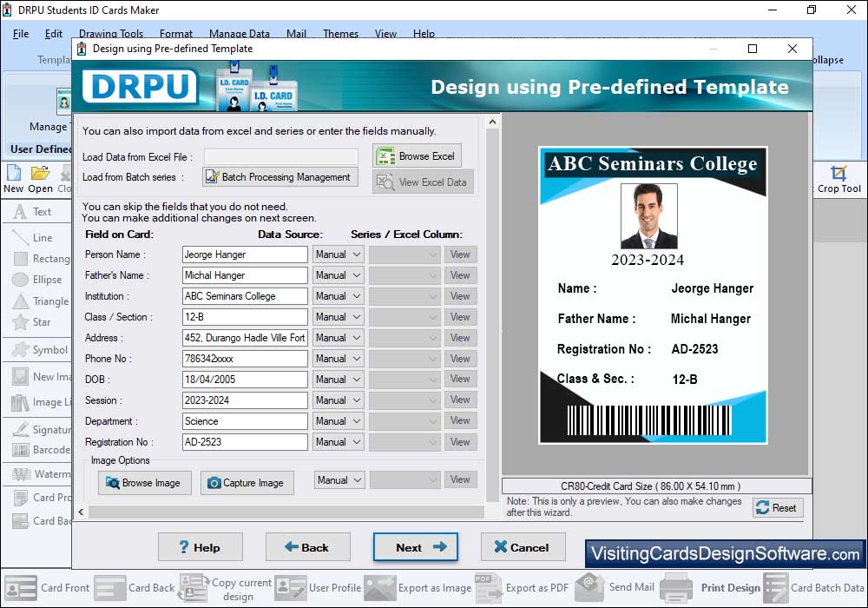Open the Format menu

(x=175, y=34)
